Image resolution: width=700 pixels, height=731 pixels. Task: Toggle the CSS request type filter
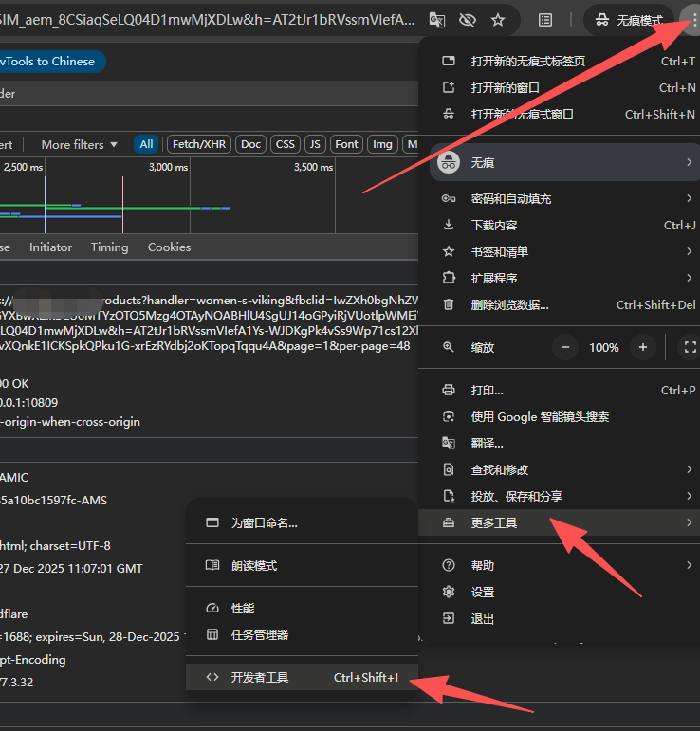[285, 144]
